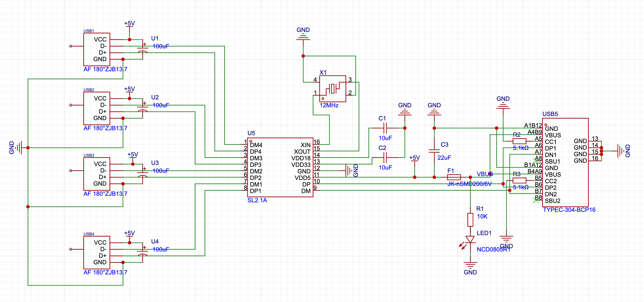The width and height of the screenshot is (644, 302).
Task: Select the USB4 connector body
Action: pyautogui.click(x=97, y=253)
